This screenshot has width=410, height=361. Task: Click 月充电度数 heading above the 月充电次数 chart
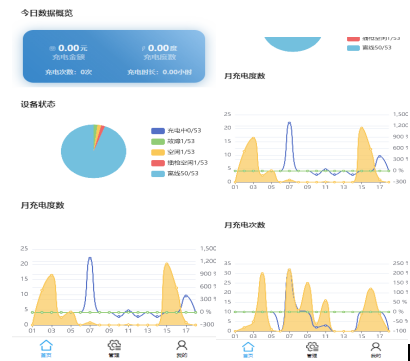click(x=245, y=76)
